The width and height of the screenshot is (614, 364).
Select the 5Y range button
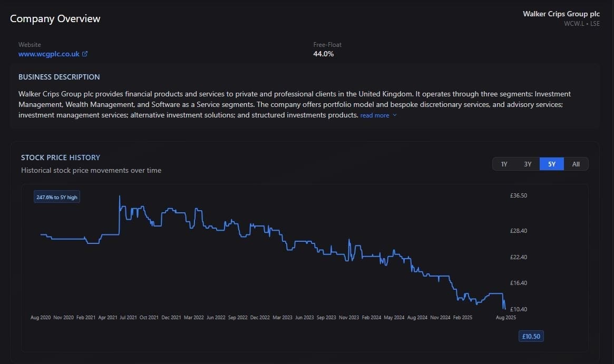(552, 164)
